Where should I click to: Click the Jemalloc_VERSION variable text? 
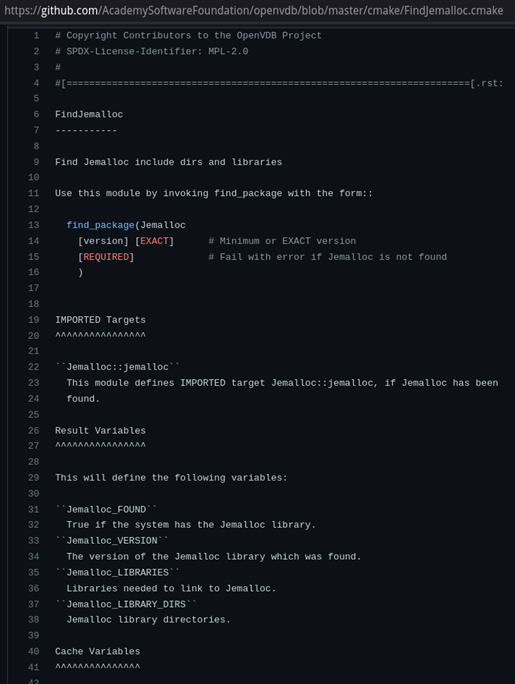tap(112, 541)
